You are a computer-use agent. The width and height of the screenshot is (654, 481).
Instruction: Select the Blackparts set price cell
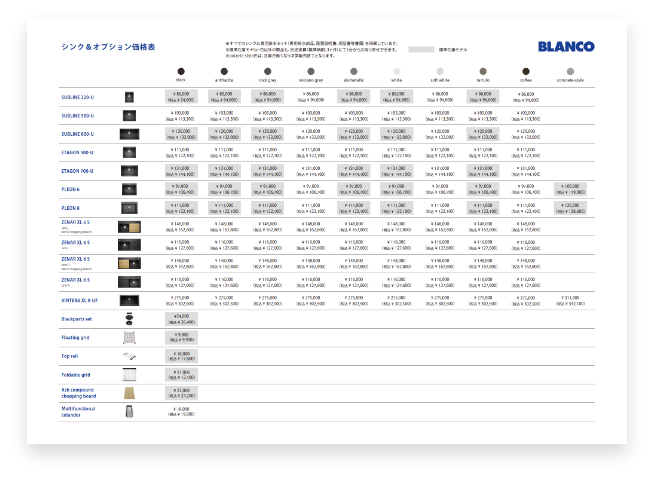tap(181, 319)
